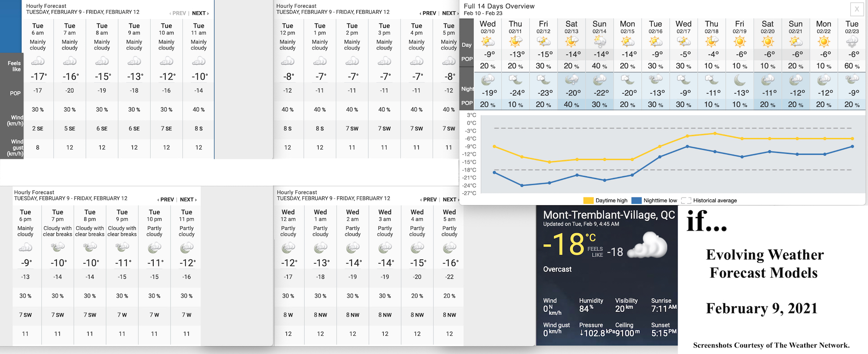The height and width of the screenshot is (354, 868).
Task: Click the Wed 02/10 daytime weather icon
Action: 488,42
